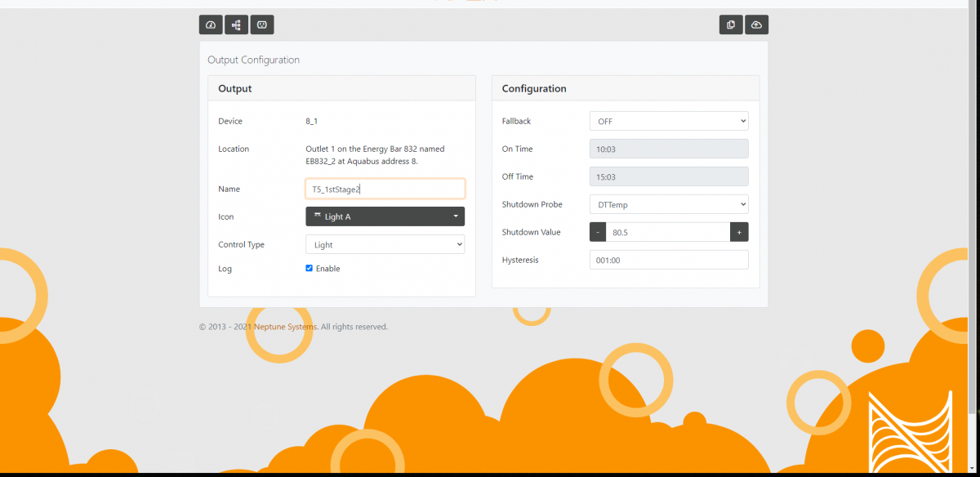
Task: Open the dashboard gauge icon button
Action: (x=211, y=25)
